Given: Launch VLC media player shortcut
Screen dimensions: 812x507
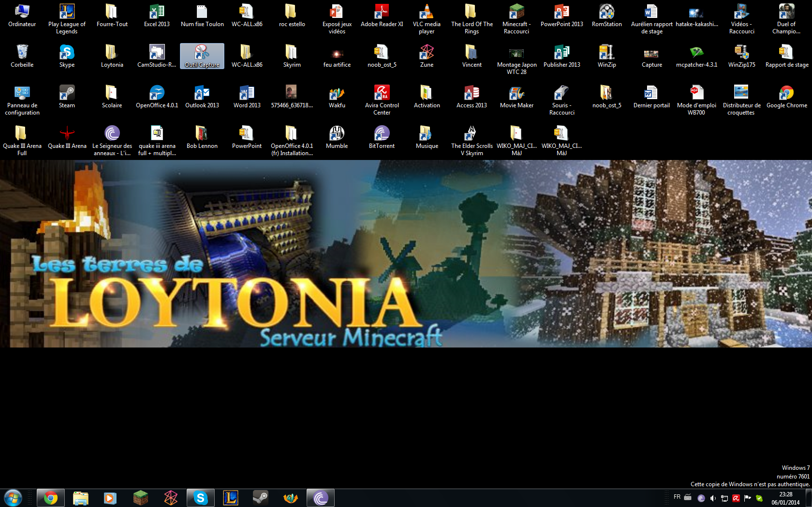Looking at the screenshot, I should (x=427, y=19).
